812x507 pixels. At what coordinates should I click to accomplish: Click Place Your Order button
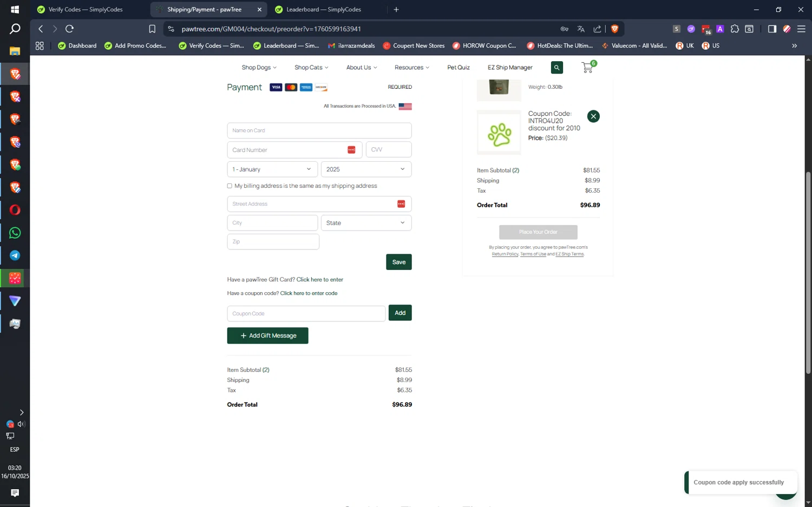[x=538, y=232]
